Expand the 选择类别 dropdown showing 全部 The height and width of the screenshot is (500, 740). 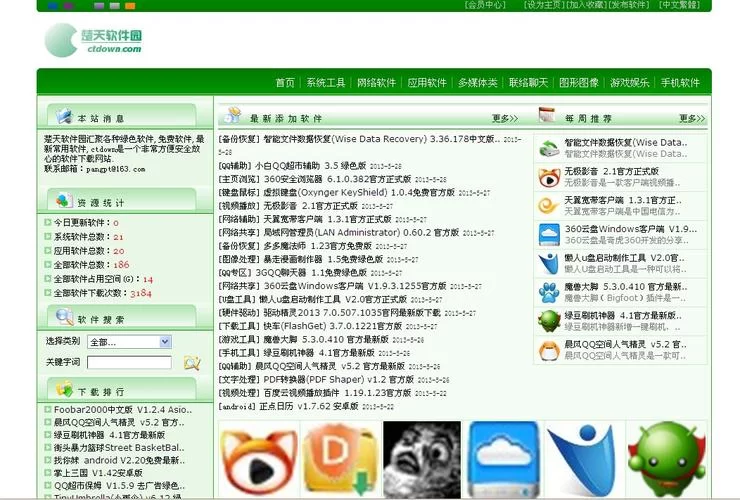click(129, 342)
